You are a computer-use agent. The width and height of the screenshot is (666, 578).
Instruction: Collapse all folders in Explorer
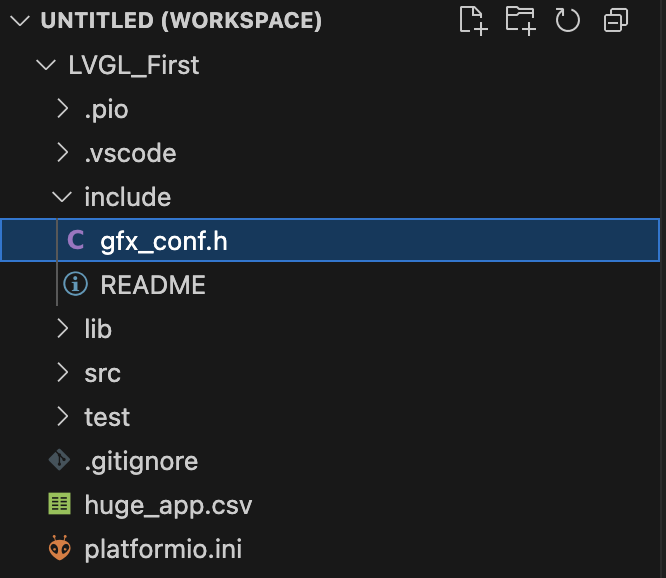pos(616,20)
